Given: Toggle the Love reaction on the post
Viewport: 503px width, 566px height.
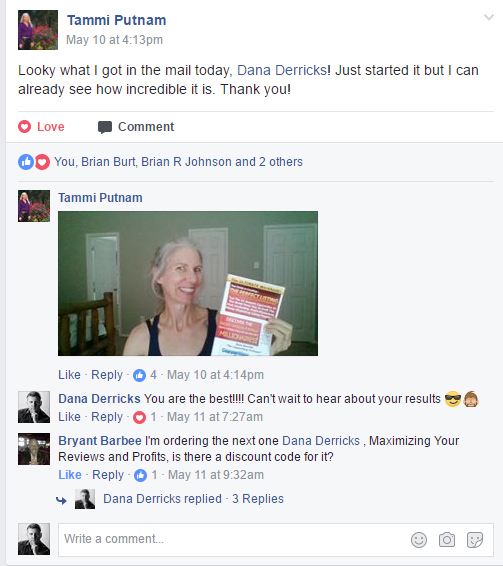Looking at the screenshot, I should pos(41,127).
